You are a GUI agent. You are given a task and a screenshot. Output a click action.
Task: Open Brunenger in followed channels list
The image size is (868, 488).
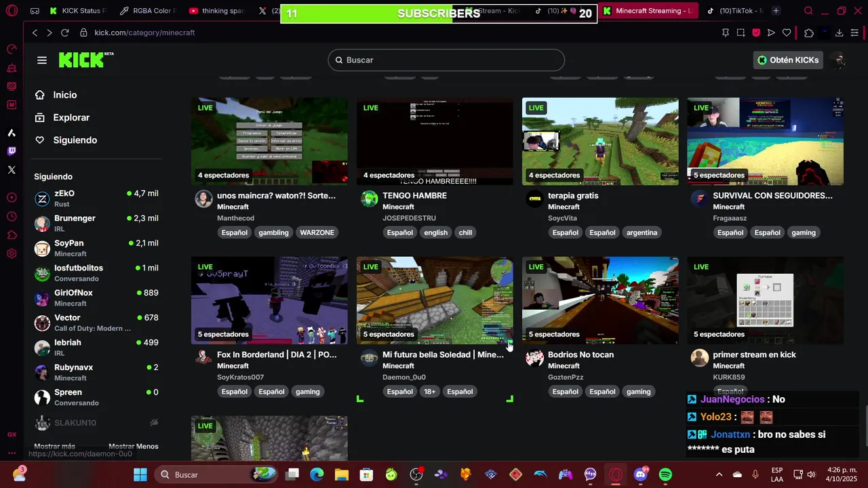(96, 223)
